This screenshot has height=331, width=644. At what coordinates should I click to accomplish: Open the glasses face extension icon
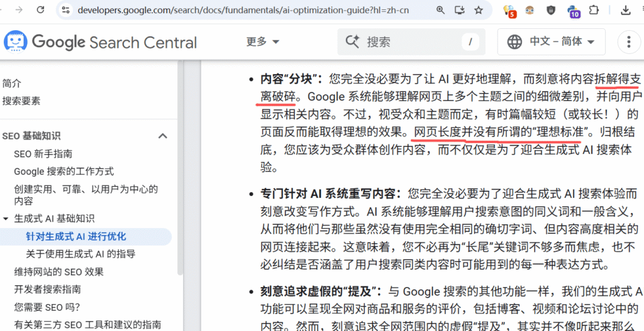point(530,10)
